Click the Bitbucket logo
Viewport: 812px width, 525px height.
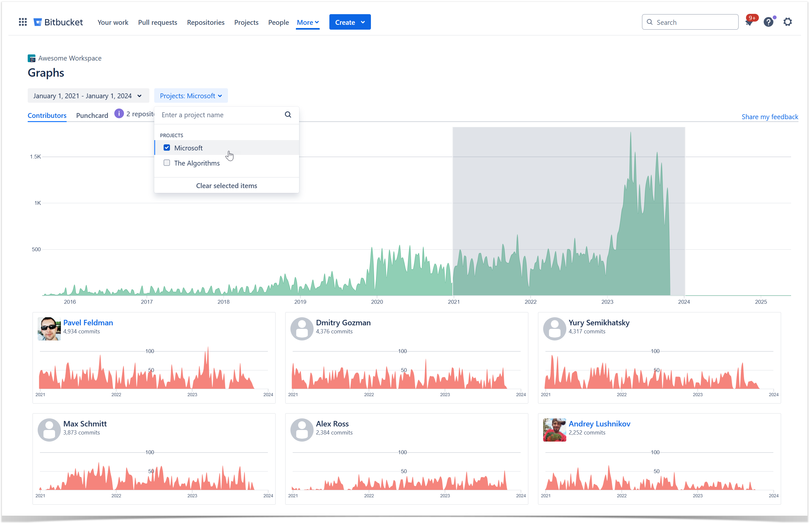[58, 22]
